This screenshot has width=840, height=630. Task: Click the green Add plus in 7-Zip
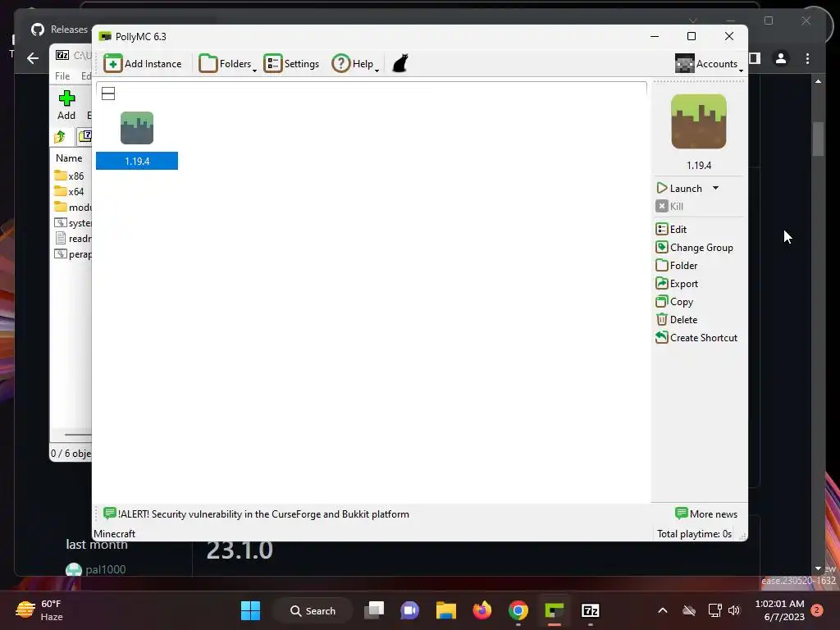click(66, 105)
